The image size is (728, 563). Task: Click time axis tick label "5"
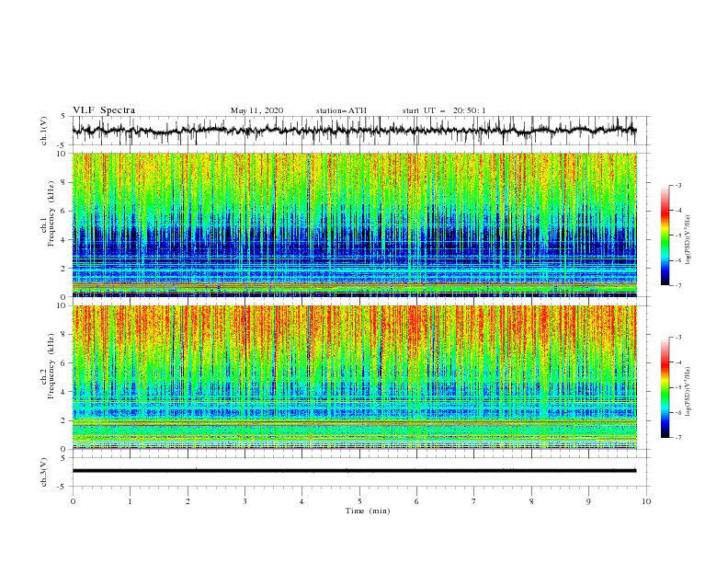359,501
